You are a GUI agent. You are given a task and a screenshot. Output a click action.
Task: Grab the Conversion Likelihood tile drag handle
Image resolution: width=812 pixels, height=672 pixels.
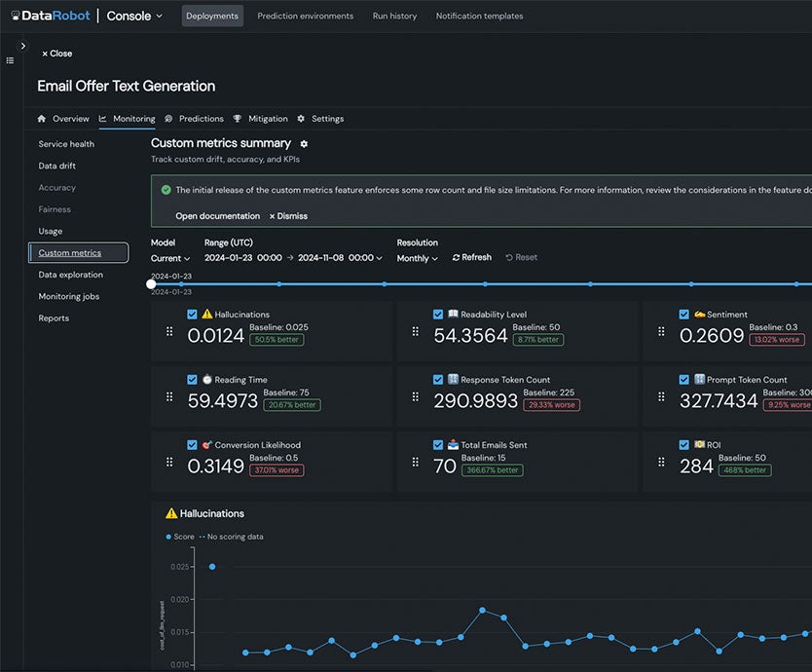click(x=169, y=463)
